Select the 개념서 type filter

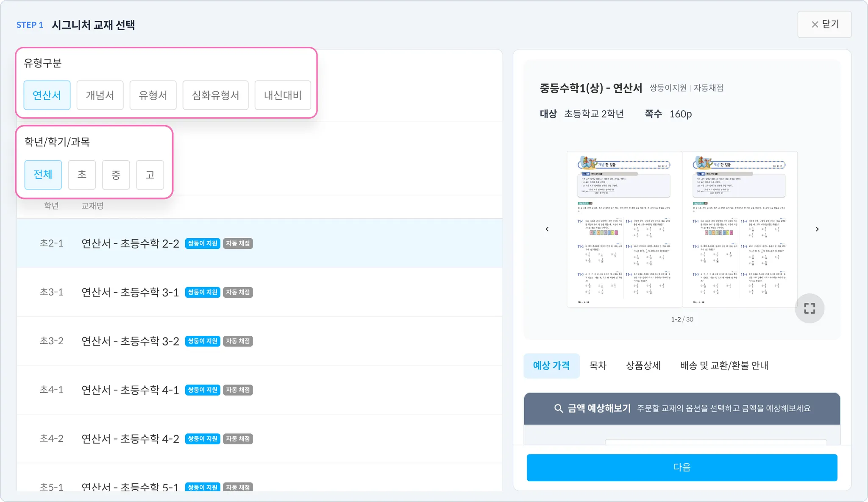pos(100,95)
